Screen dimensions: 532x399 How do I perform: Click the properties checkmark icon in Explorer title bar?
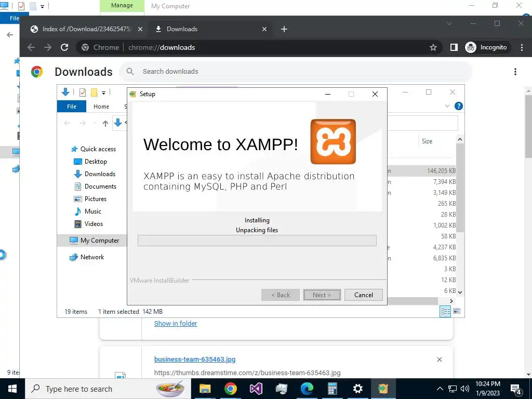pyautogui.click(x=83, y=92)
